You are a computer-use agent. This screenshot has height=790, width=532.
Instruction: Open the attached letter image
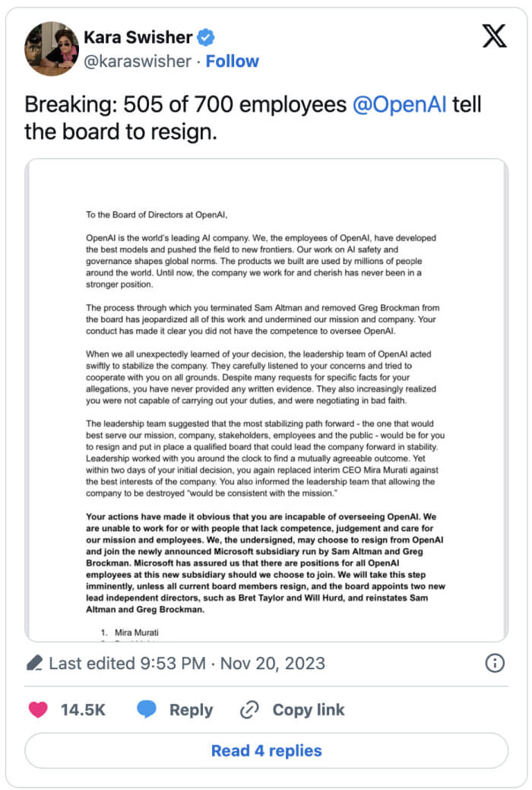pos(266,399)
